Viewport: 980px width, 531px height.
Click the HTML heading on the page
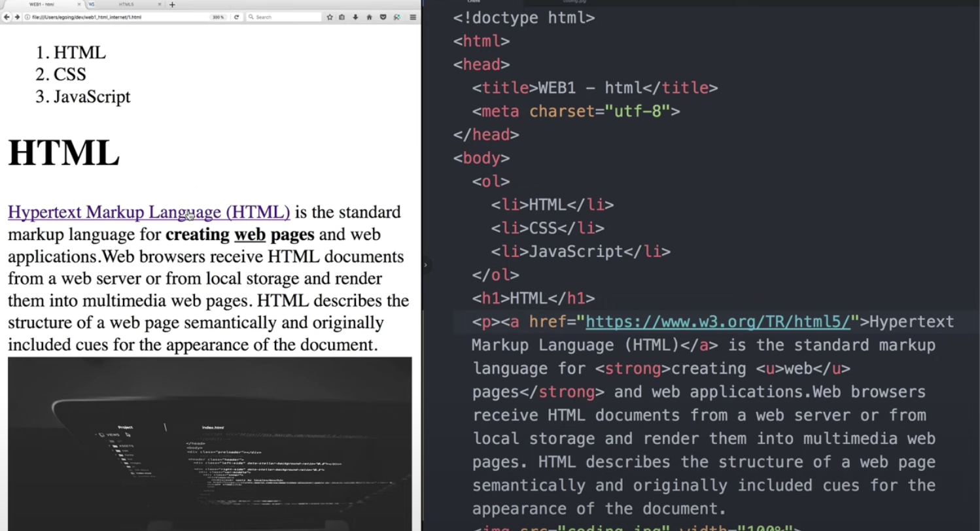click(x=63, y=152)
